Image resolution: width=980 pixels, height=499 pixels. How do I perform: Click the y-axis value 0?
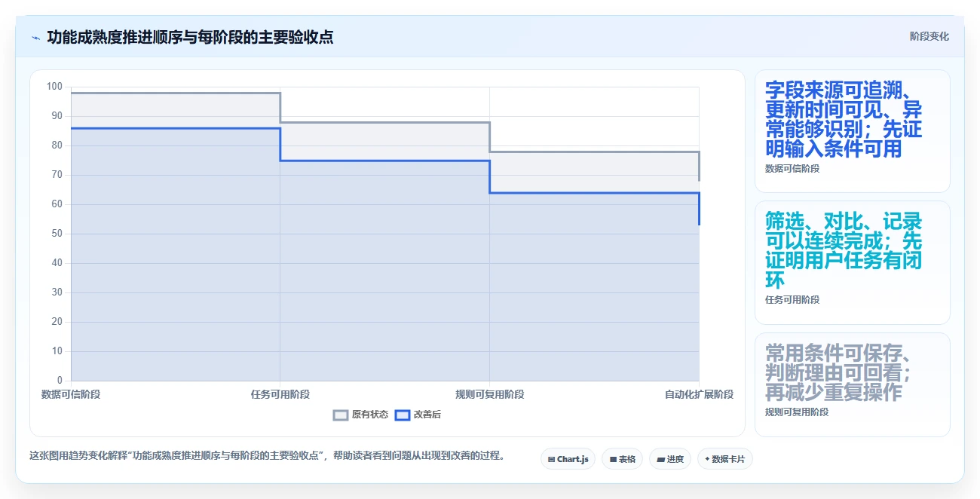(x=60, y=381)
